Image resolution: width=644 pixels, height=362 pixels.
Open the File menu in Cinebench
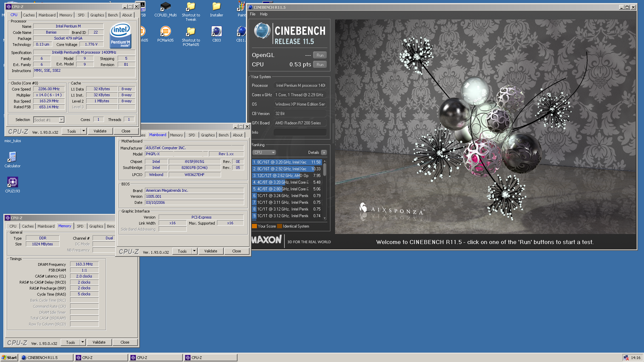tap(253, 14)
